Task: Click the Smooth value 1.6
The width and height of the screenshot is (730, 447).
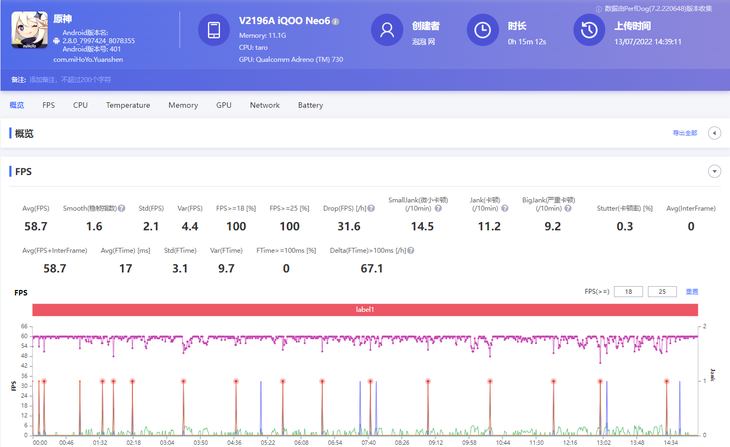Action: coord(94,227)
